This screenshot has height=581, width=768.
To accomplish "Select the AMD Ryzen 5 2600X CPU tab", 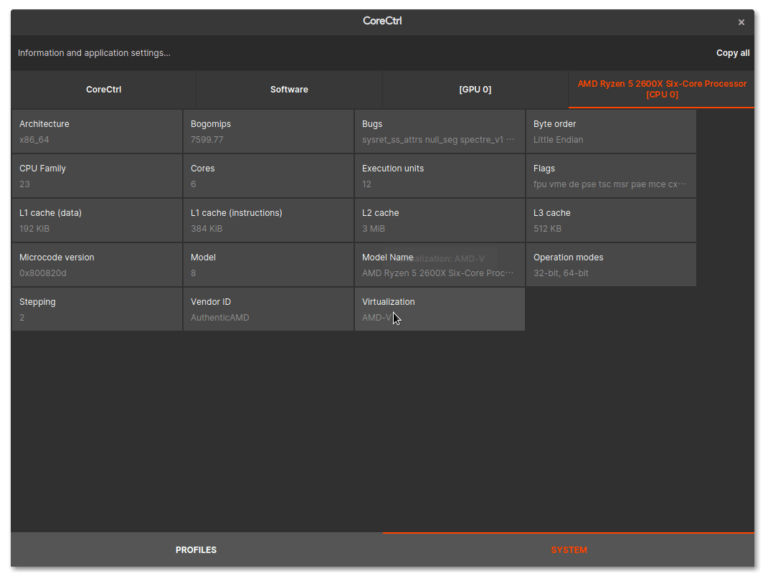I will [x=661, y=89].
